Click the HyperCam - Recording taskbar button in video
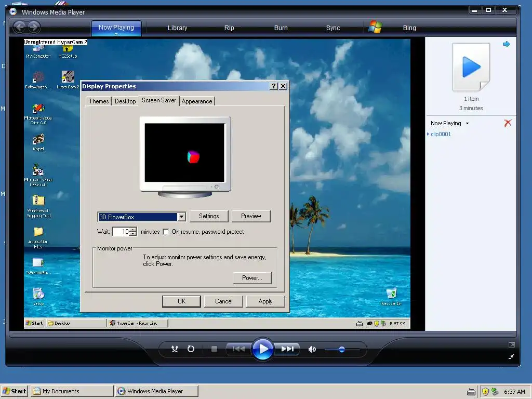Image resolution: width=532 pixels, height=399 pixels. click(x=137, y=323)
